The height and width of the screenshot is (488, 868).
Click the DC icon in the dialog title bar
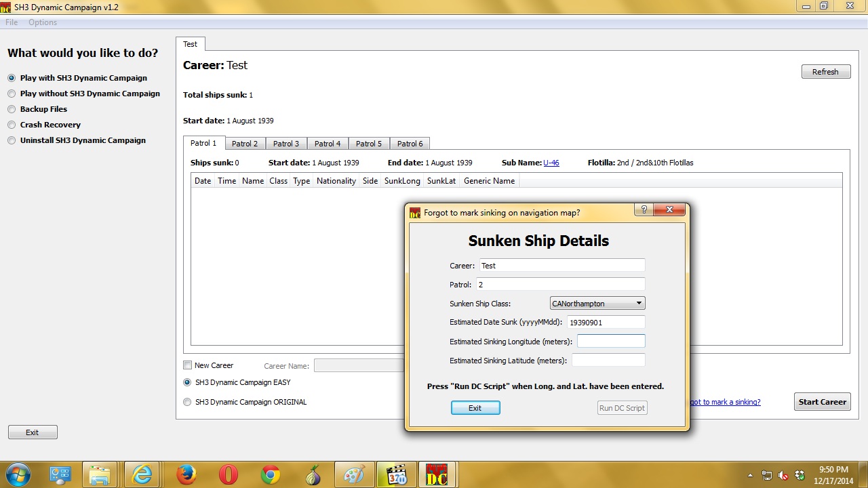[x=415, y=213]
